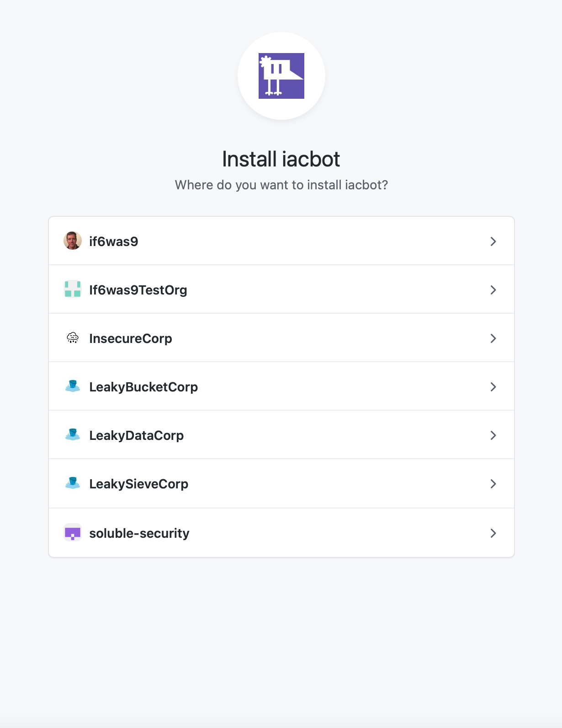Click the Install iacbot heading
562x728 pixels.
(x=281, y=159)
